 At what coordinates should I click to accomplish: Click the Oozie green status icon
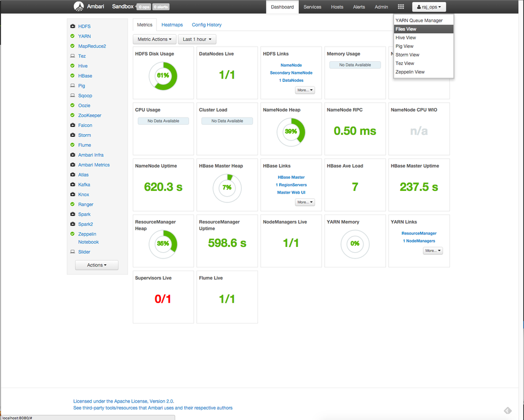tap(72, 105)
